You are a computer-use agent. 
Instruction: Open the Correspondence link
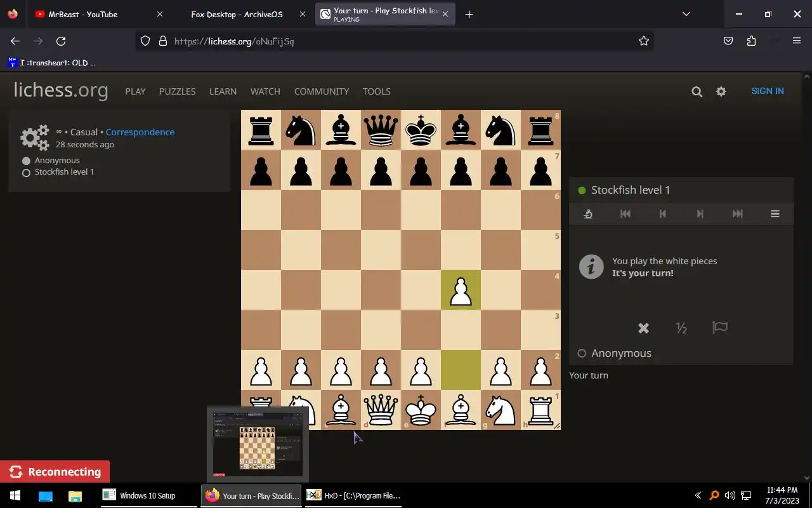click(140, 132)
